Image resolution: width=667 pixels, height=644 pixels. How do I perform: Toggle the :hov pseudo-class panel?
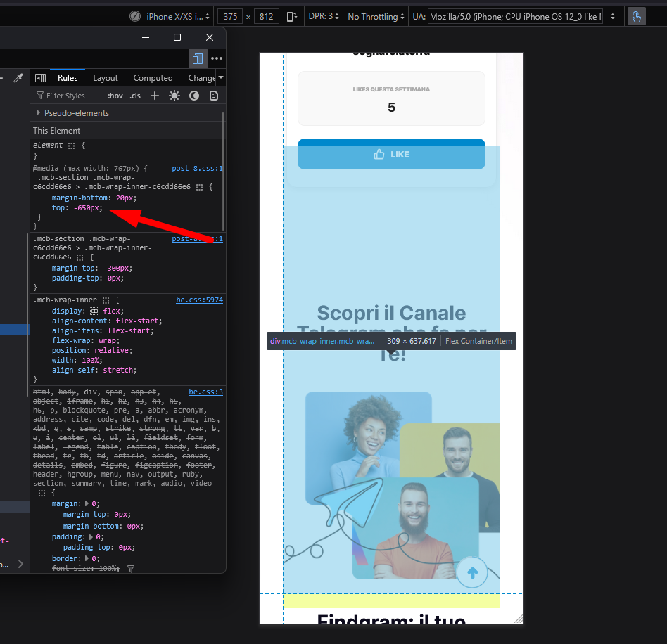click(x=115, y=96)
